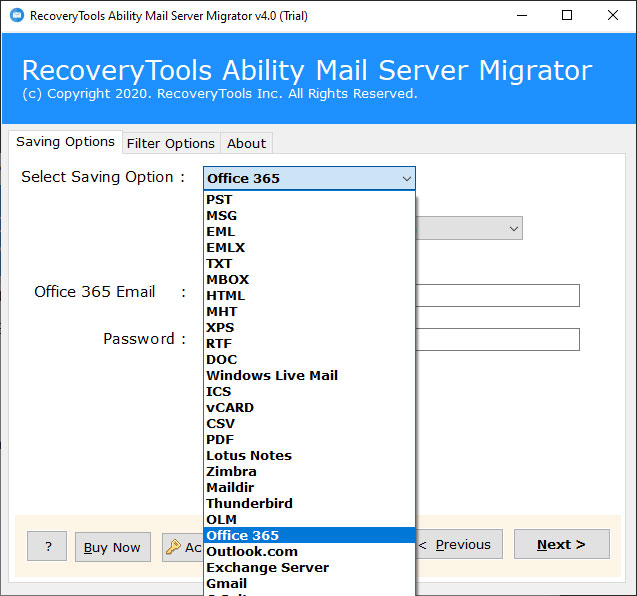
Task: Choose PDF saving format
Action: 309,439
